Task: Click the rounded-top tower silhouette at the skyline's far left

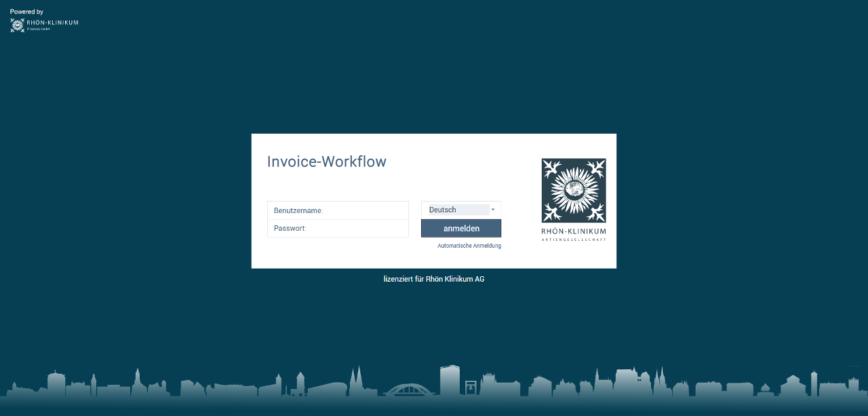Action: [56, 383]
